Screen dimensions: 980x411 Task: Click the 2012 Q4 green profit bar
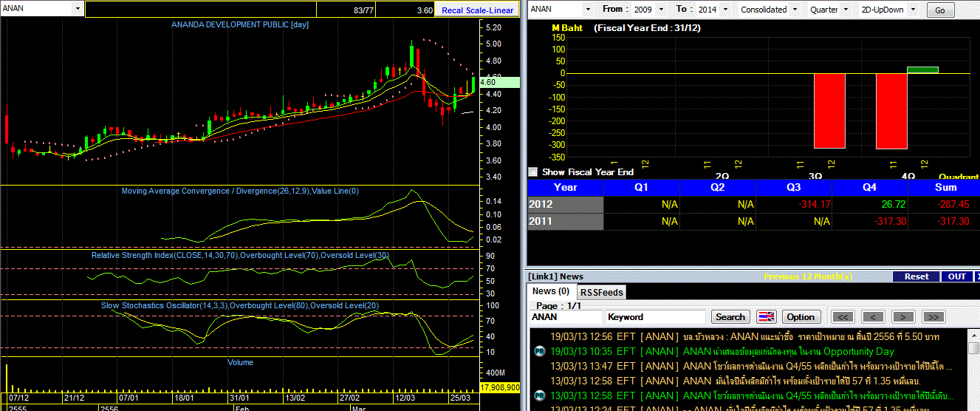pos(922,69)
